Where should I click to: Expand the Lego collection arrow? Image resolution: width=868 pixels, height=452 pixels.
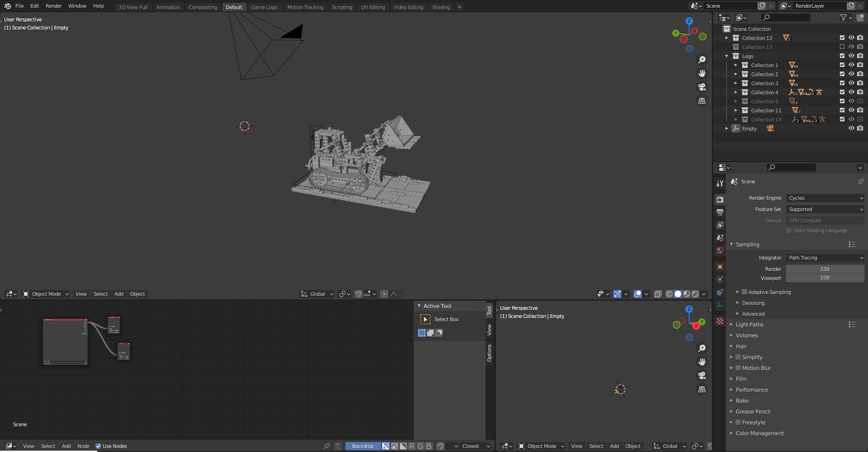tap(727, 56)
